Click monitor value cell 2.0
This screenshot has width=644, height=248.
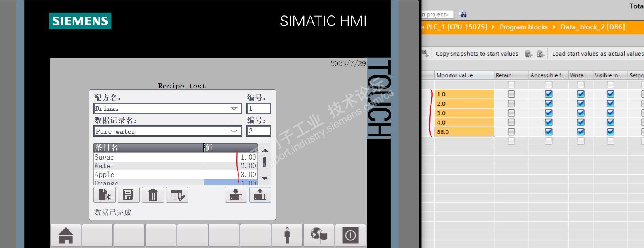tap(464, 104)
